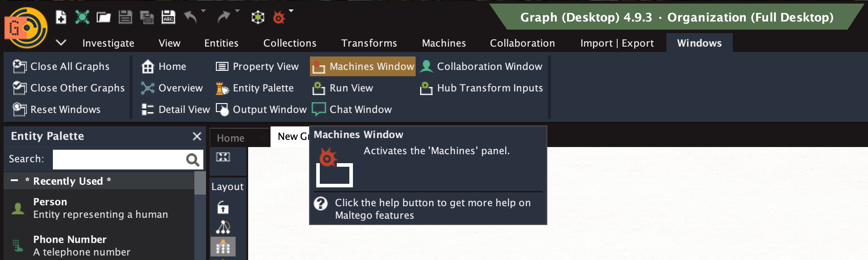Open the dropdown arrow beside the machine gear icon
The image size is (868, 260).
[291, 11]
